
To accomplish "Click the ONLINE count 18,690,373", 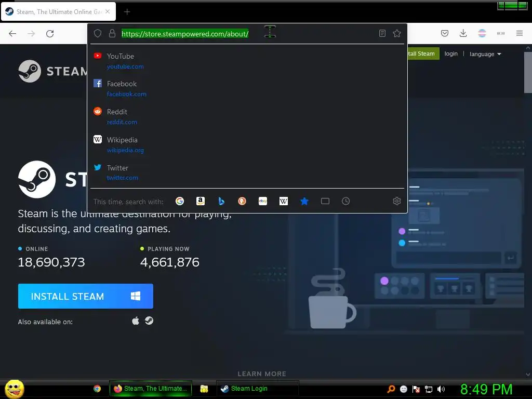I will click(51, 262).
